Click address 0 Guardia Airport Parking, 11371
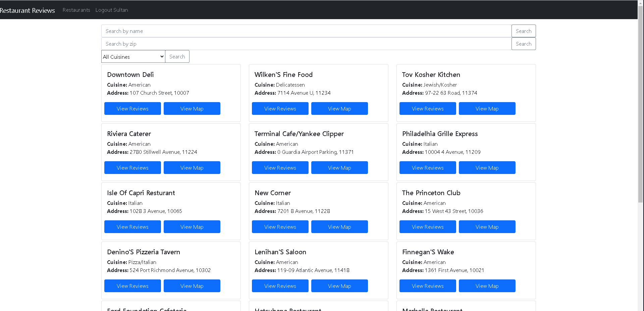 (x=315, y=152)
